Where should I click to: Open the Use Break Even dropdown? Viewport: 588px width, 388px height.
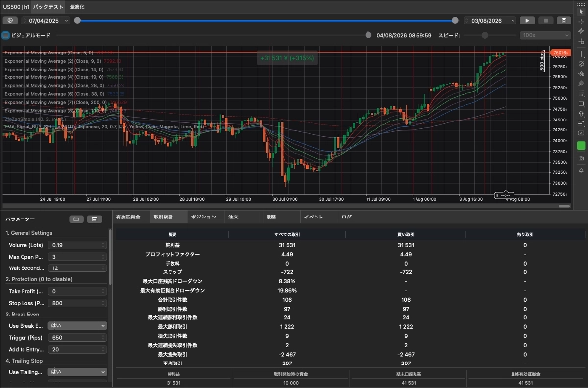tap(77, 325)
